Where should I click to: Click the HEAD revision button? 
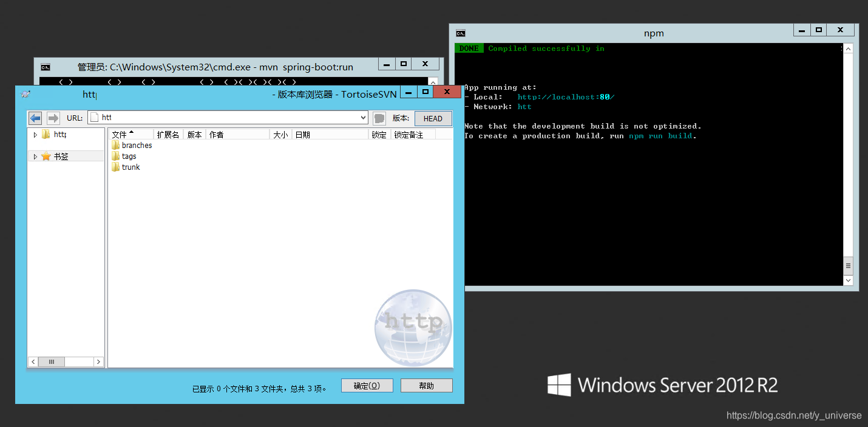click(433, 118)
